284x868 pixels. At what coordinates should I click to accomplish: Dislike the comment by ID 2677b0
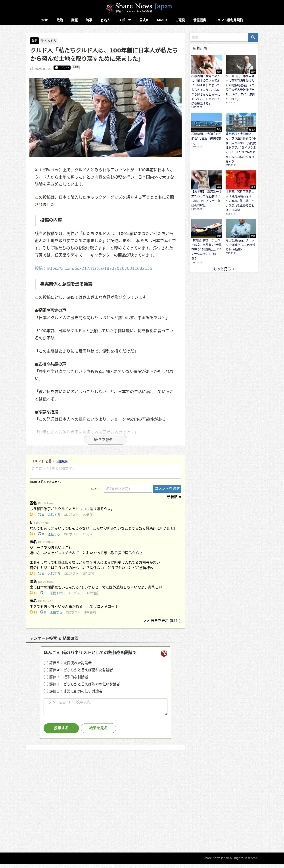coord(39,534)
